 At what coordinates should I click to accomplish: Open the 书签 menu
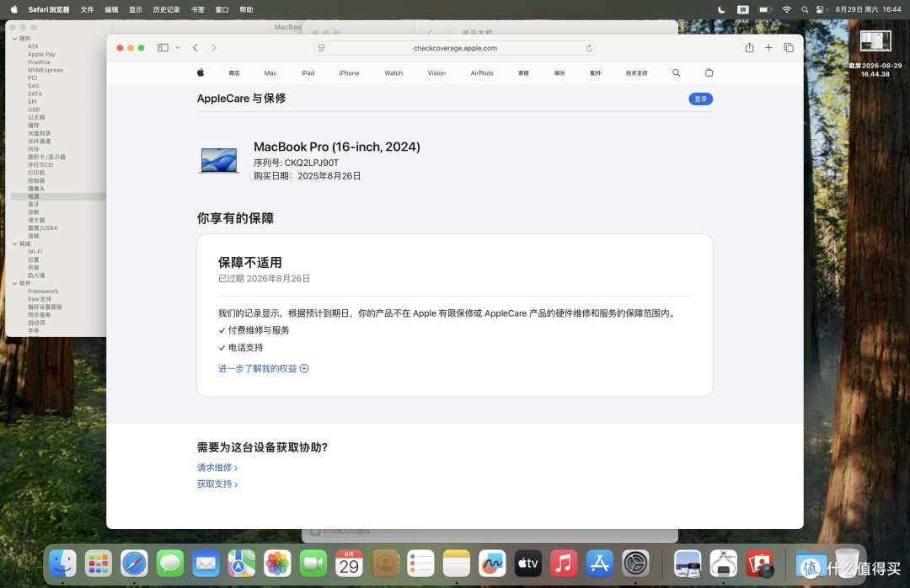click(197, 9)
